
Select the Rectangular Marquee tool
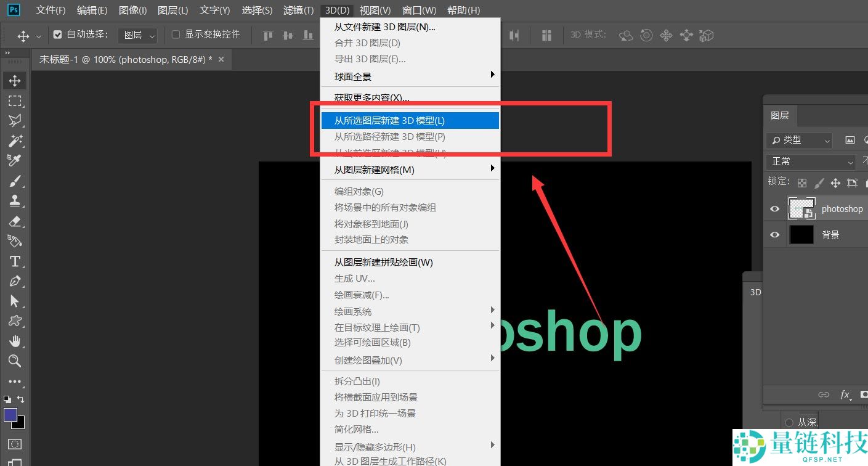(x=15, y=100)
